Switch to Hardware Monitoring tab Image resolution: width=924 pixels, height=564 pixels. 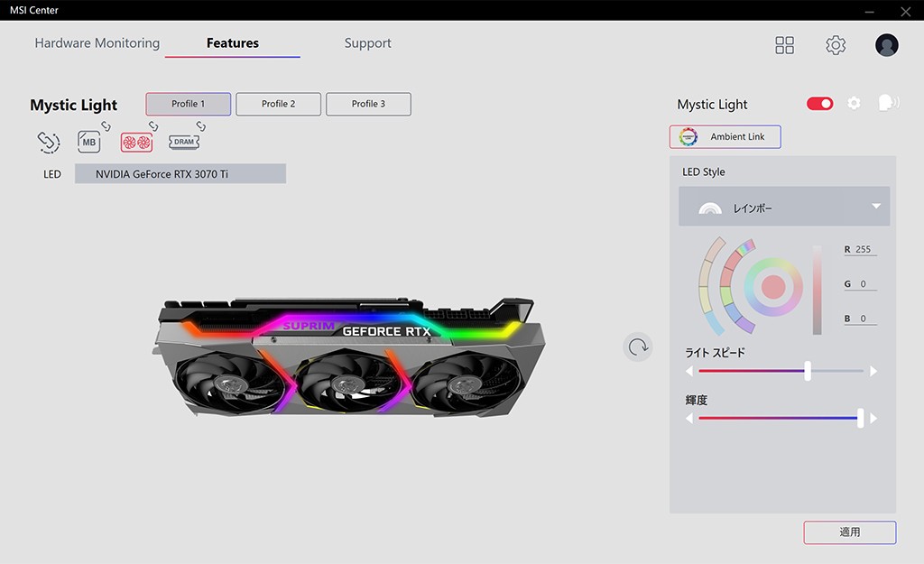pos(97,43)
